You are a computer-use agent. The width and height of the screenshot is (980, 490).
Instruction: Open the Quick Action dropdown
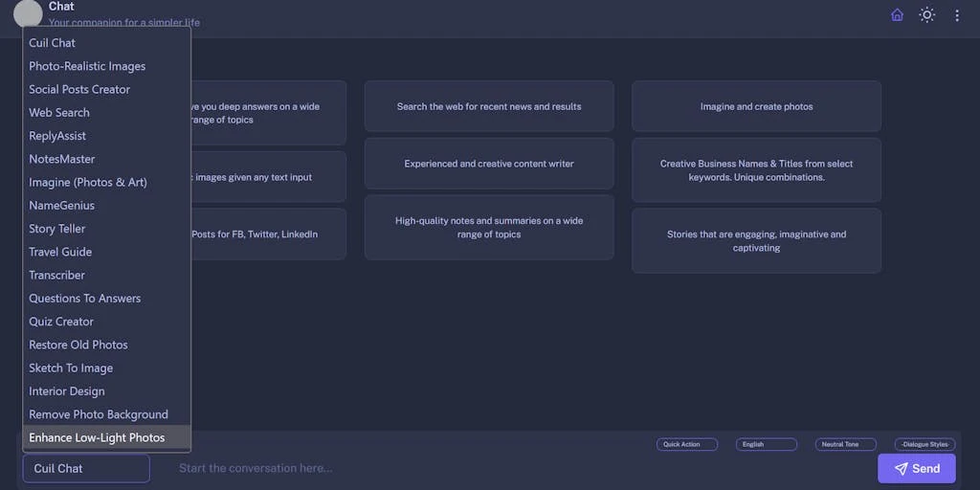point(687,444)
